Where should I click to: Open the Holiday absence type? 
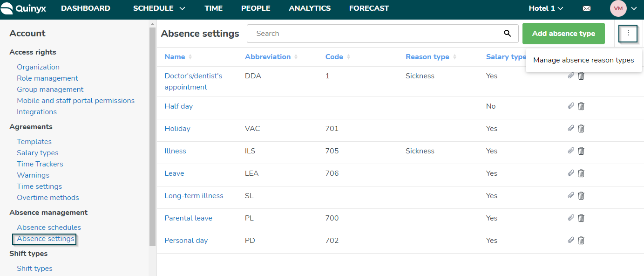(x=177, y=129)
